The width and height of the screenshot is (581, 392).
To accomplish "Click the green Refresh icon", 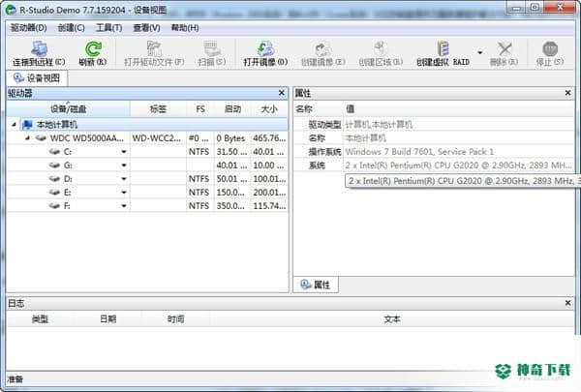I will tap(93, 49).
